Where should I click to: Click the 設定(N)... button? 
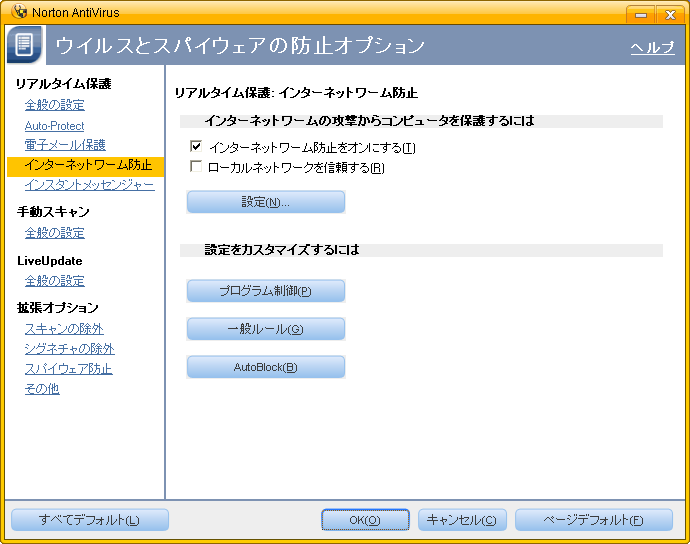coord(266,202)
